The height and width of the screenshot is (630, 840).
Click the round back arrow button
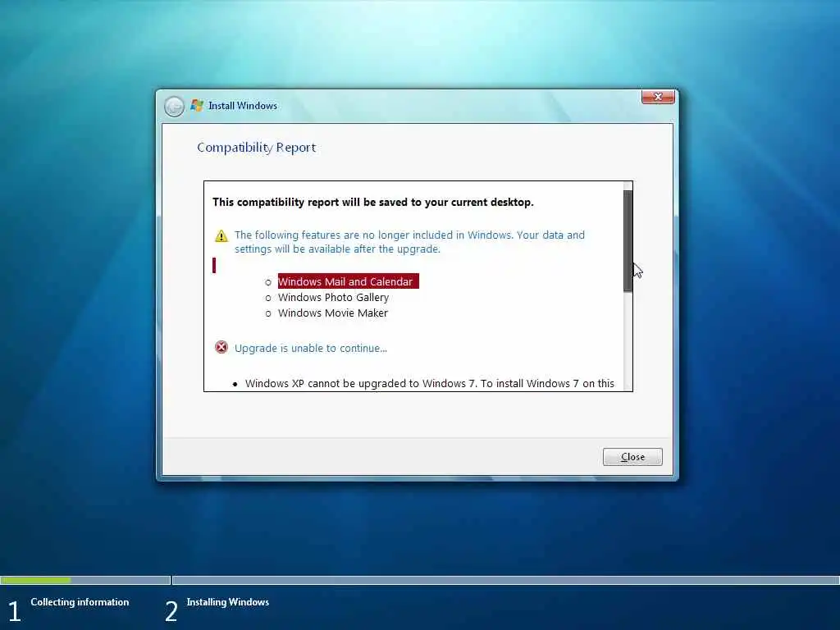point(174,106)
